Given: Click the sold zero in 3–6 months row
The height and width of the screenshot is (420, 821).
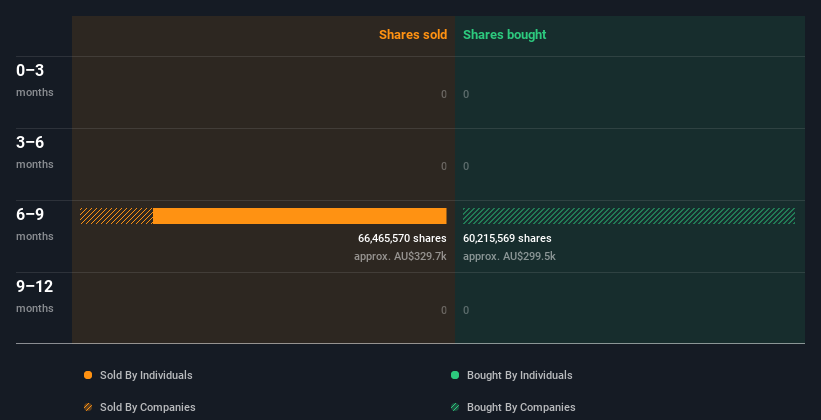Looking at the screenshot, I should [x=444, y=167].
